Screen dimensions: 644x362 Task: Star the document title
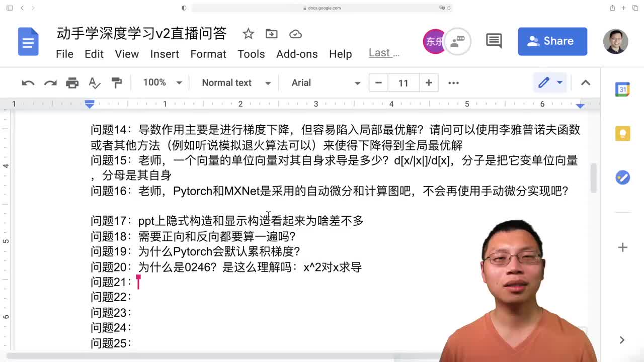[248, 34]
